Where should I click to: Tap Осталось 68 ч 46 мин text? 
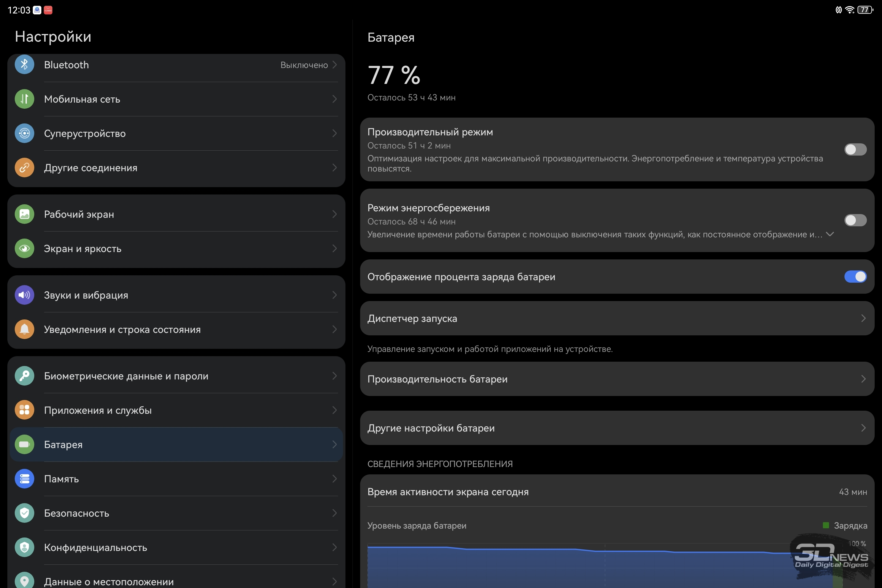coord(411,222)
